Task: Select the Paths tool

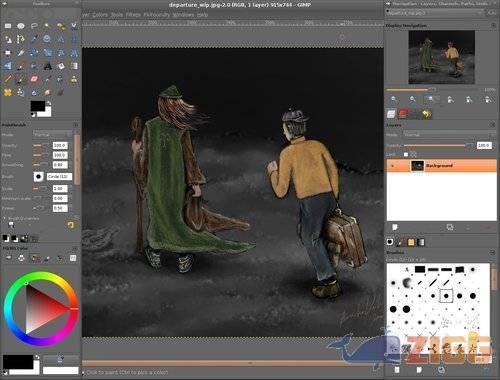Action: pos(21,39)
